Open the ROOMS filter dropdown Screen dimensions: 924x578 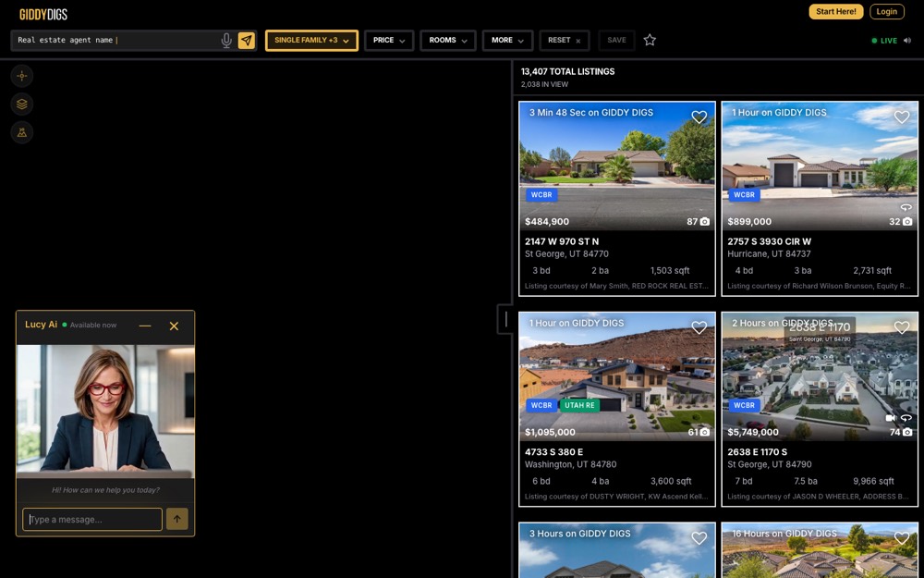(x=448, y=41)
